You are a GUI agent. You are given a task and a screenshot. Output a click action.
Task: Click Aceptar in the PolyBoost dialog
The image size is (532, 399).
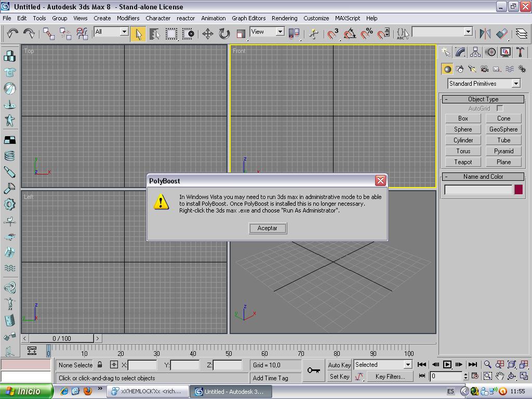pyautogui.click(x=268, y=228)
